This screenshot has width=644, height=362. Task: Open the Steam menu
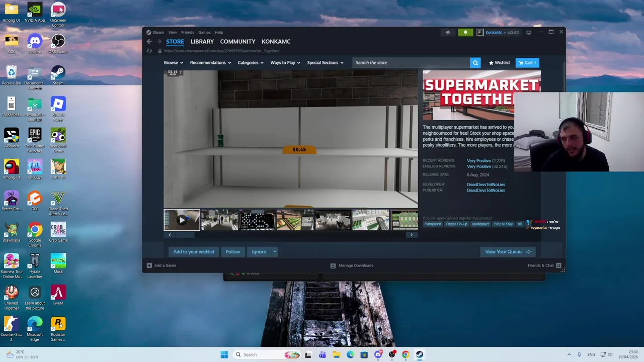tap(158, 32)
